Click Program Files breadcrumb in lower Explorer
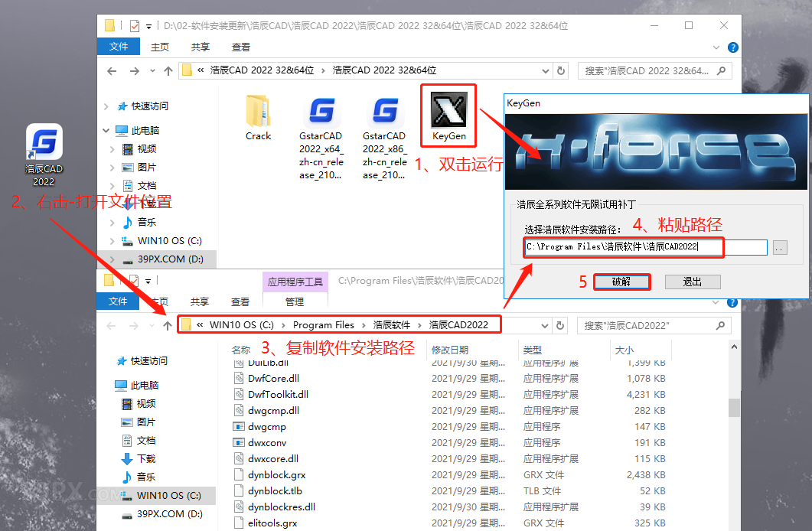Viewport: 812px width, 531px height. point(324,325)
